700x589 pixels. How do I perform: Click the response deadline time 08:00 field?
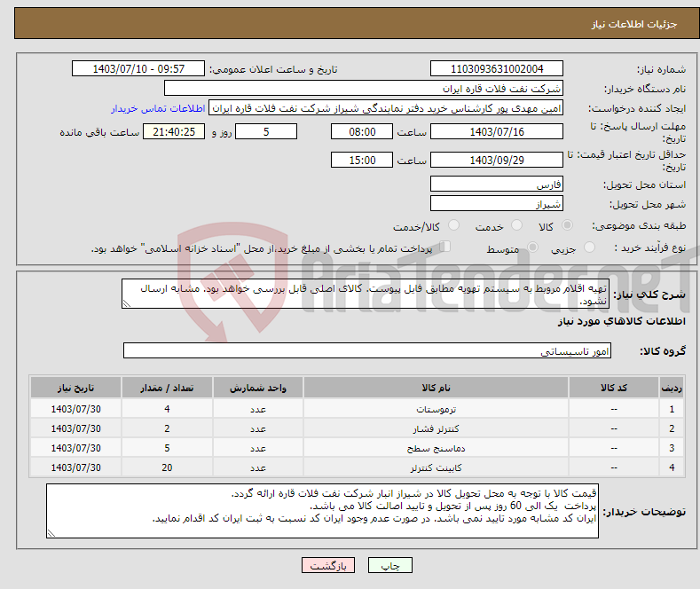(362, 131)
